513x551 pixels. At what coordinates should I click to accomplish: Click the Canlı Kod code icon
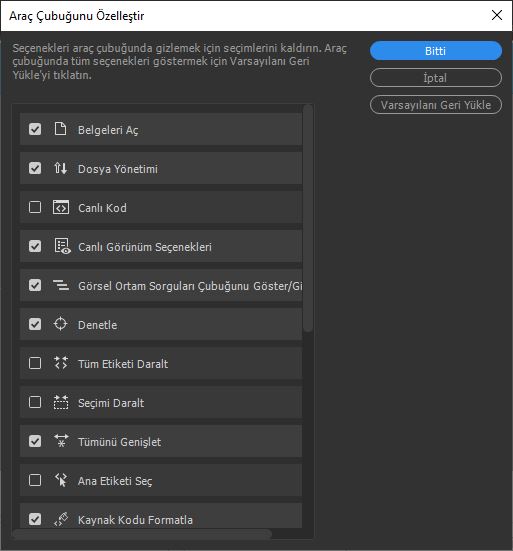(x=61, y=207)
